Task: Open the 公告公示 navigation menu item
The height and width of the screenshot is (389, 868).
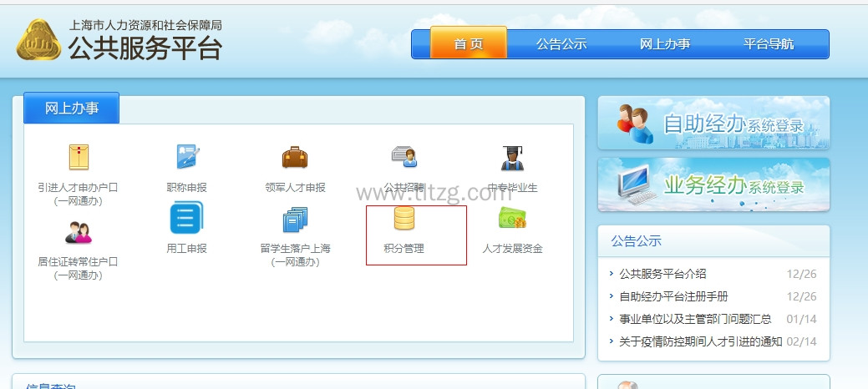Action: [561, 44]
